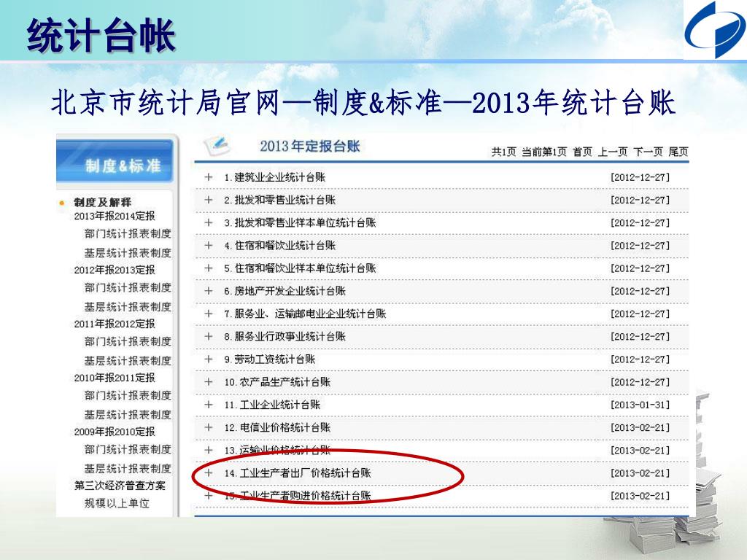Open link 1.建筑业企业统计台账
This screenshot has height=560, width=747.
(274, 177)
